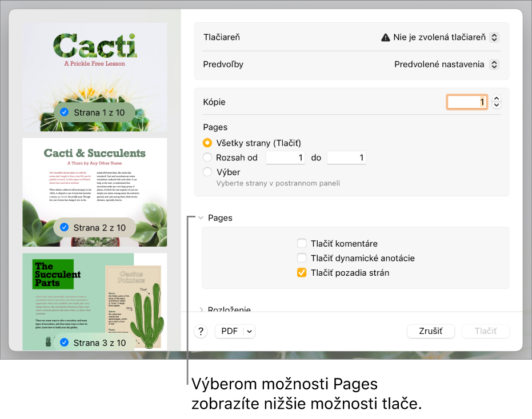Click the 'Kópie' label
532x419 pixels.
coord(214,102)
